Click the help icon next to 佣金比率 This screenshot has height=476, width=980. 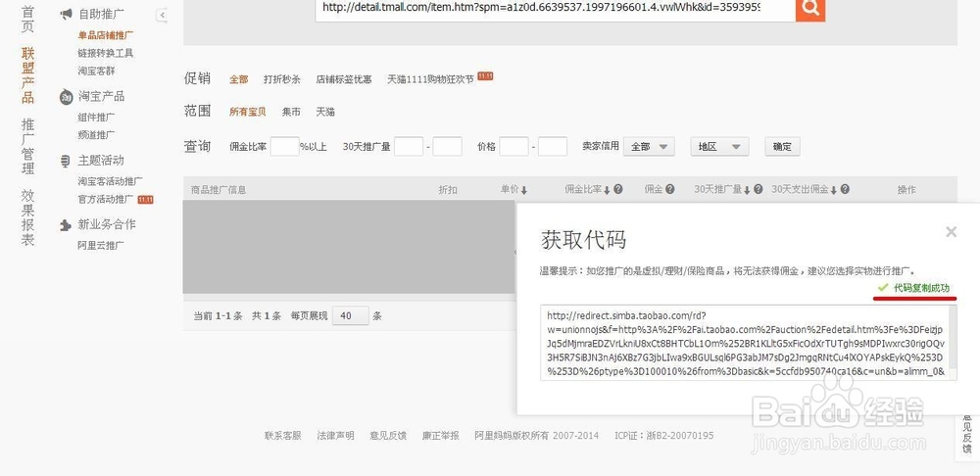pos(618,189)
